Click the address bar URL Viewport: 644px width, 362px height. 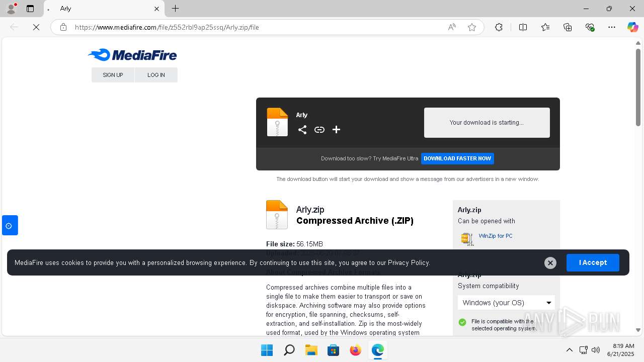[167, 27]
